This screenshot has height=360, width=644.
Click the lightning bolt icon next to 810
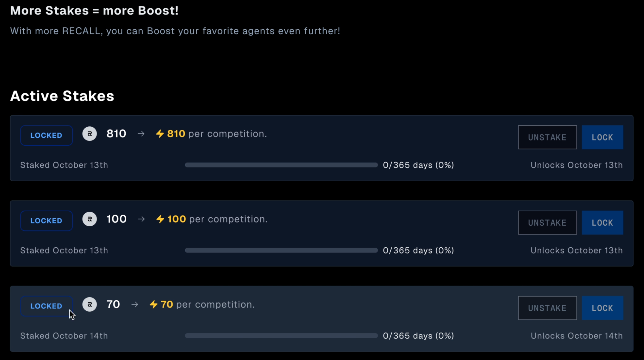pos(160,134)
